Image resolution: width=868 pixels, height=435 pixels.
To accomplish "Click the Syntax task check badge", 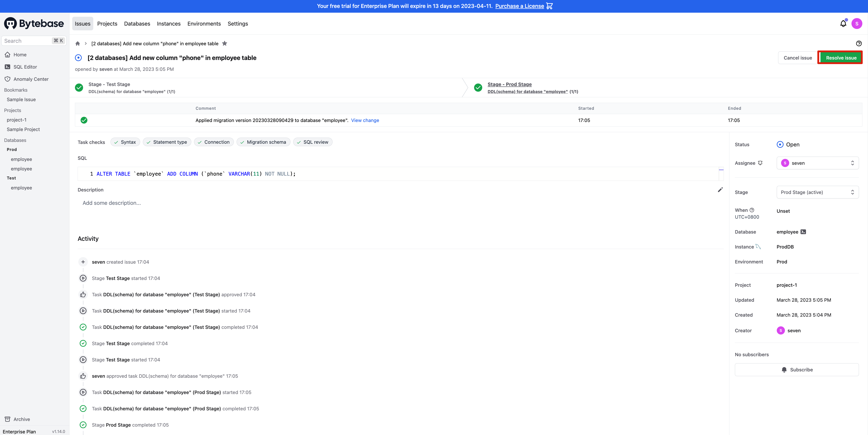I will (x=125, y=142).
